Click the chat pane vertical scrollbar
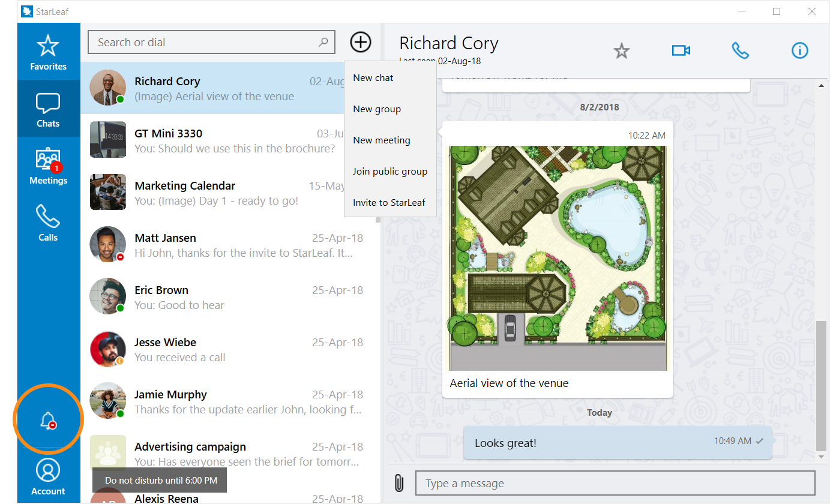Viewport: 830px width, 504px height. pyautogui.click(x=821, y=384)
